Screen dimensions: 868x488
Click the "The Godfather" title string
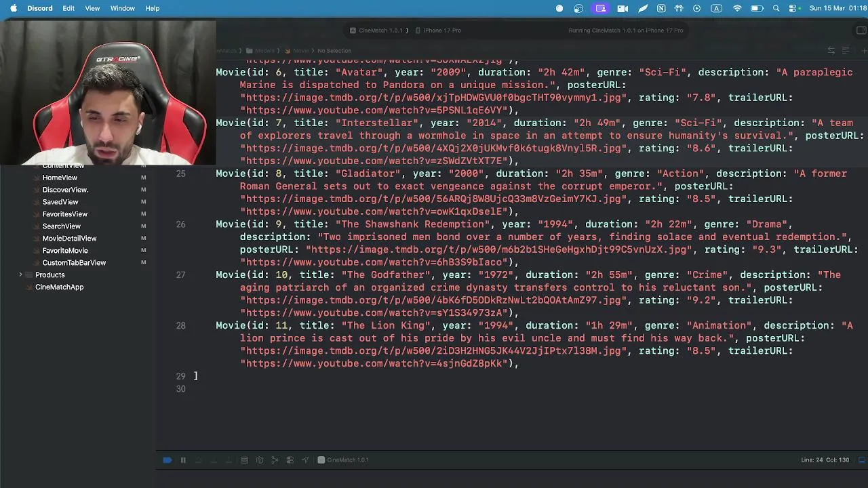386,274
